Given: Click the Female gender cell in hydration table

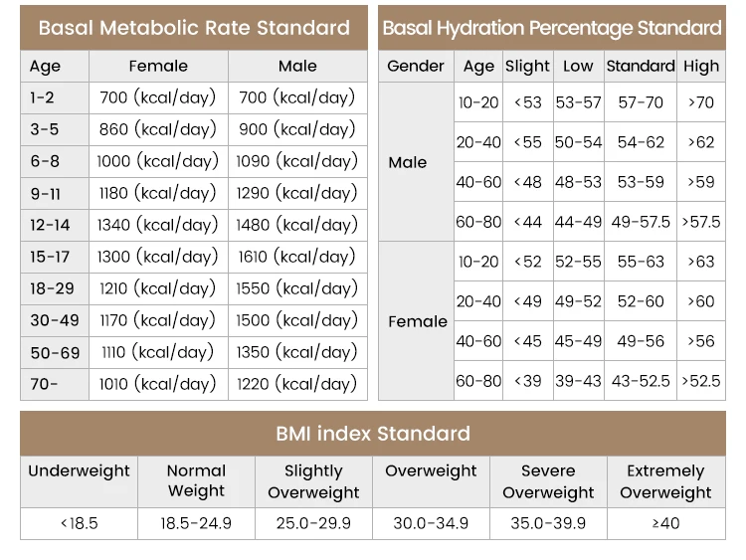Looking at the screenshot, I should [x=417, y=321].
